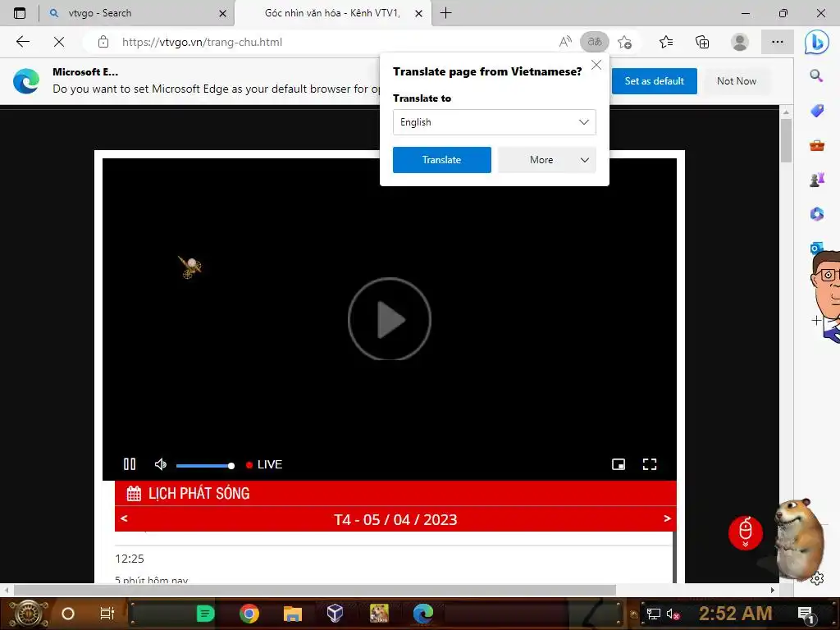Jump to LIVE position
This screenshot has width=840, height=630.
(x=264, y=464)
